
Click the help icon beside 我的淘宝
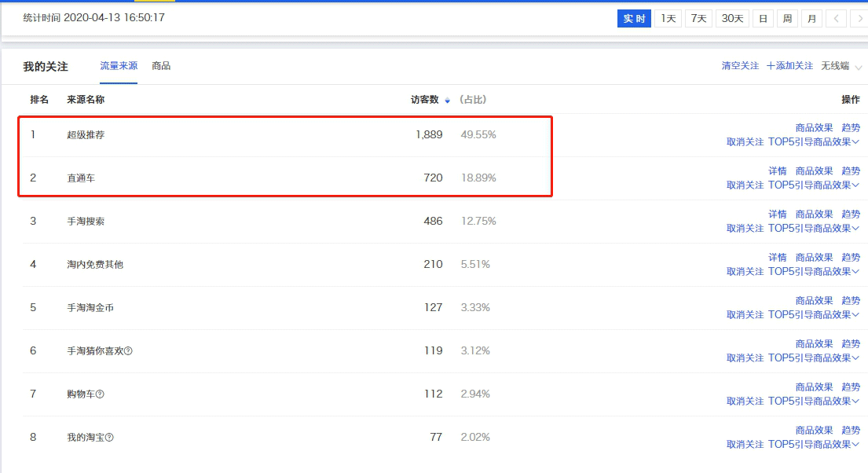pyautogui.click(x=109, y=438)
